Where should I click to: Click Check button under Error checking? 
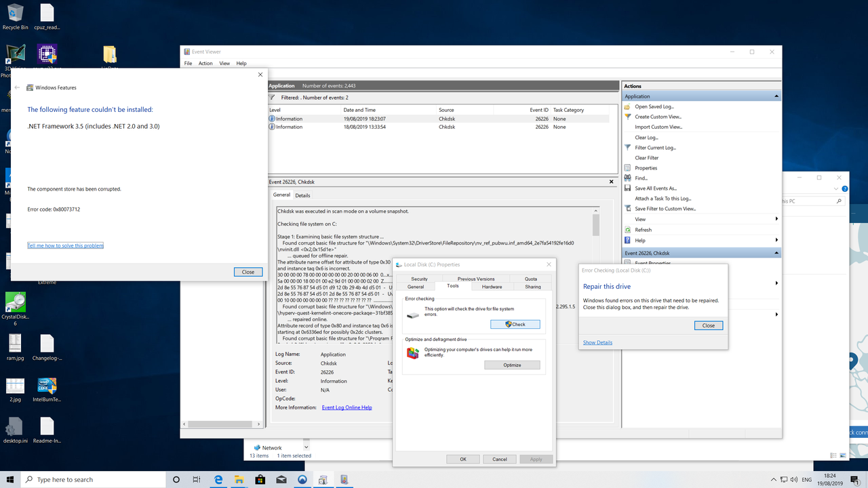pos(515,324)
